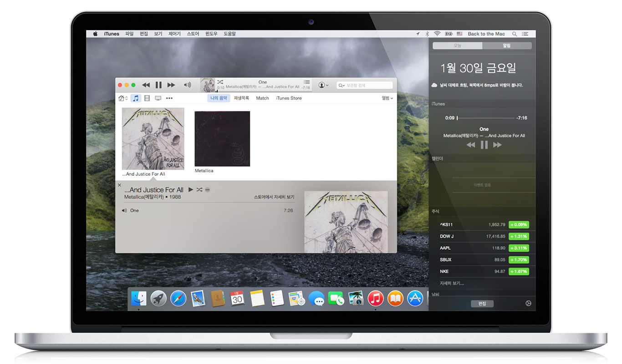Screen dimensions: 622x364
Task: Switch Notification Center to the 오늘 tab
Action: tap(457, 45)
